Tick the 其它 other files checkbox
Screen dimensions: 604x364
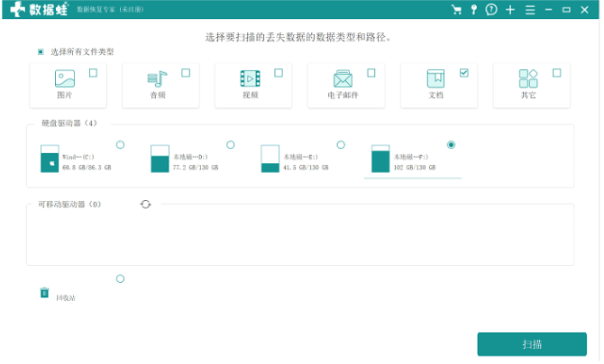click(x=556, y=73)
